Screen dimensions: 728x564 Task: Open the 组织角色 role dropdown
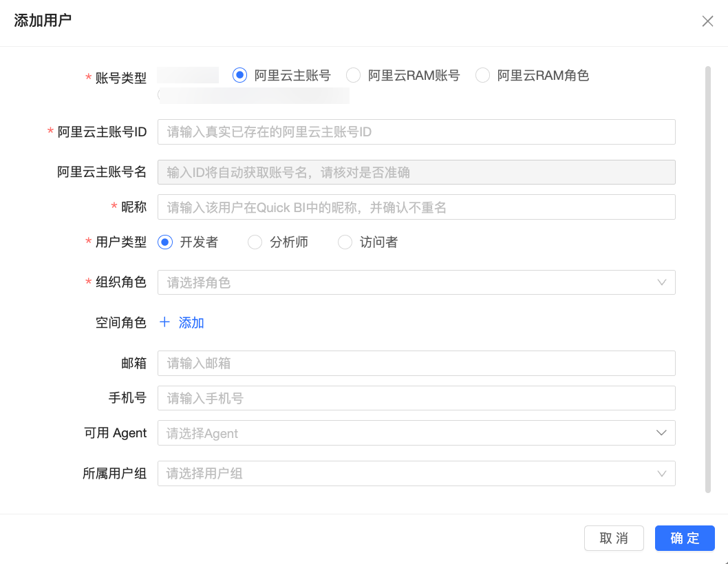416,282
